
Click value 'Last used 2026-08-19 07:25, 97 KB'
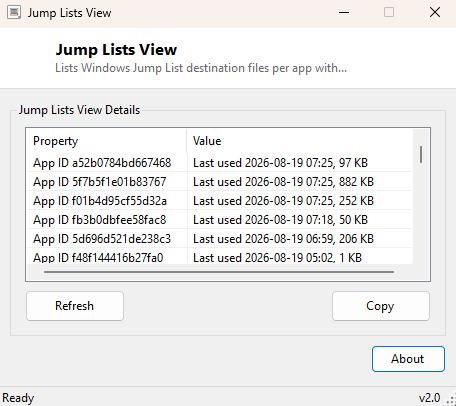tap(280, 163)
